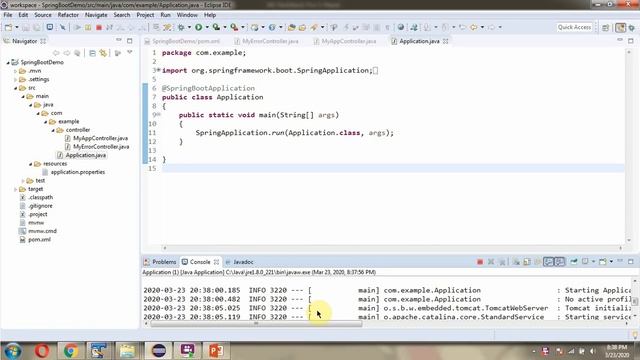Open the Windows Start menu
Viewport: 640px width, 360px height.
click(x=13, y=351)
